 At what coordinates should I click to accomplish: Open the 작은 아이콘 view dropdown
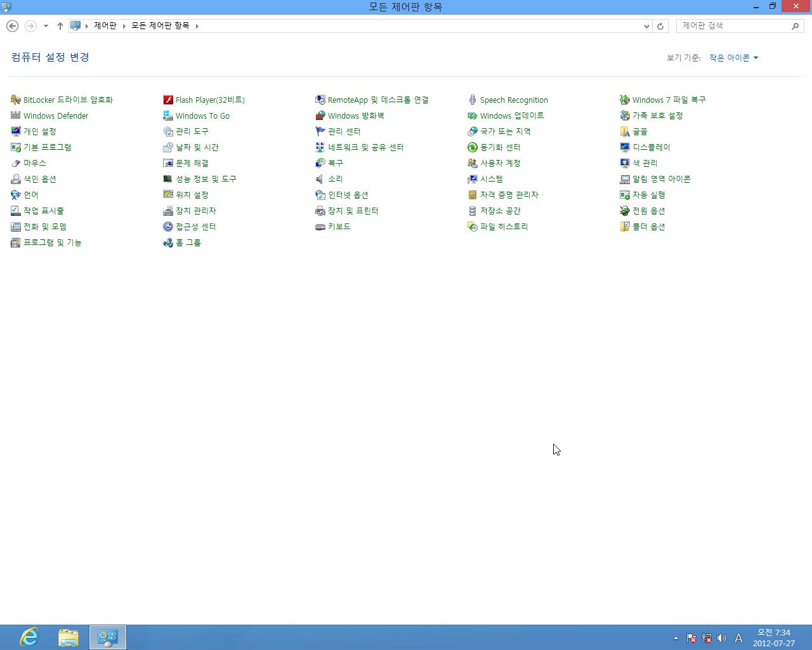click(733, 58)
